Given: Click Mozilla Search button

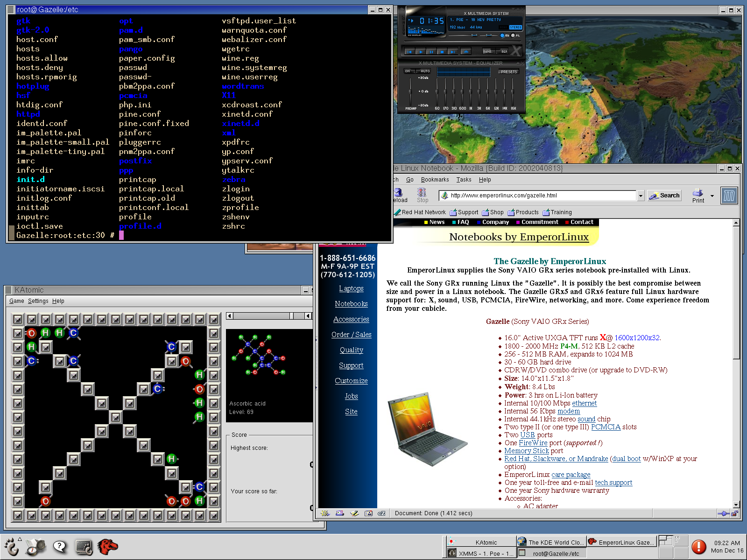Looking at the screenshot, I should (x=664, y=196).
